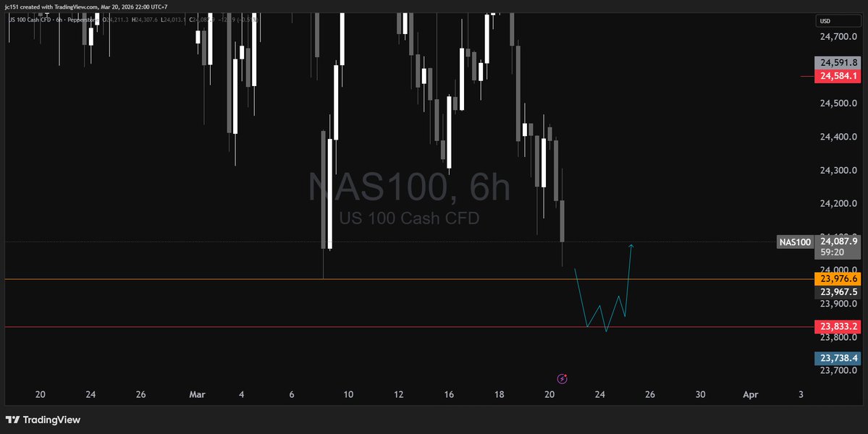The height and width of the screenshot is (434, 868).
Task: Click the NAS100 symbol tag on the price axis
Action: tap(795, 242)
